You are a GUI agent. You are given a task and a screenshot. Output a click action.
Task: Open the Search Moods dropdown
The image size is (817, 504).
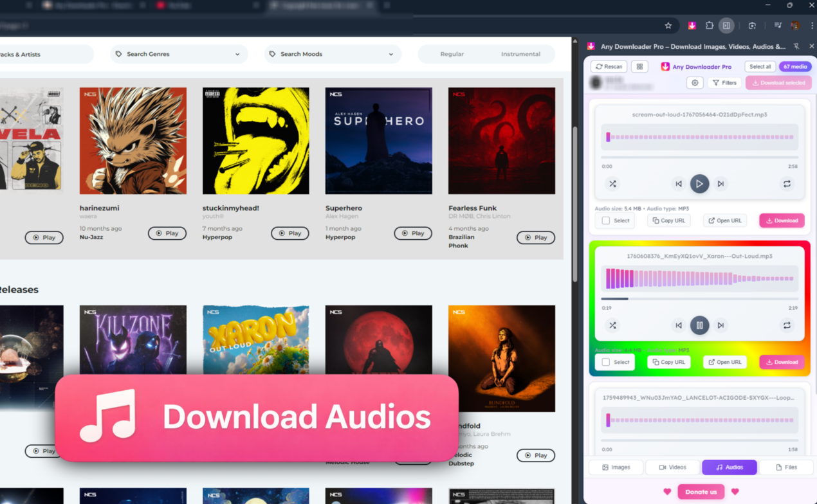(x=333, y=54)
